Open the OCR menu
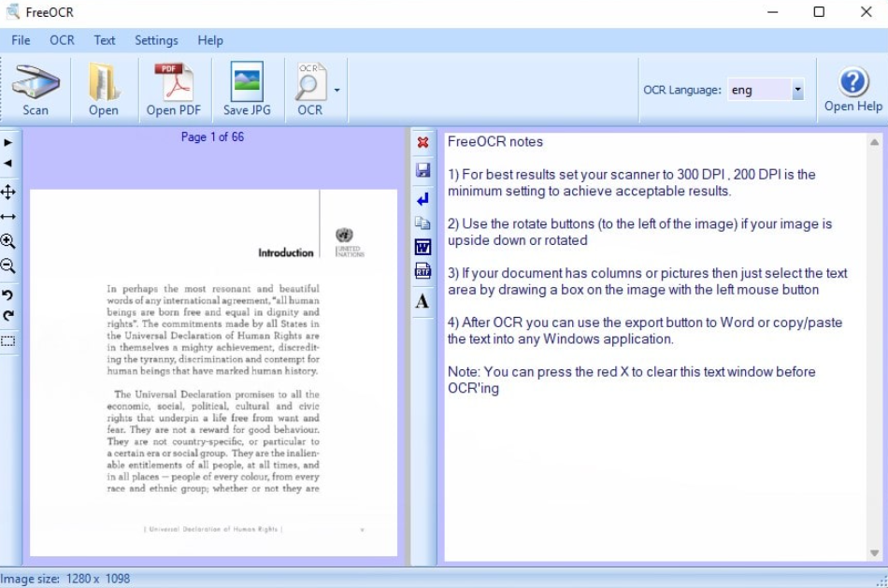The image size is (888, 588). coord(62,40)
